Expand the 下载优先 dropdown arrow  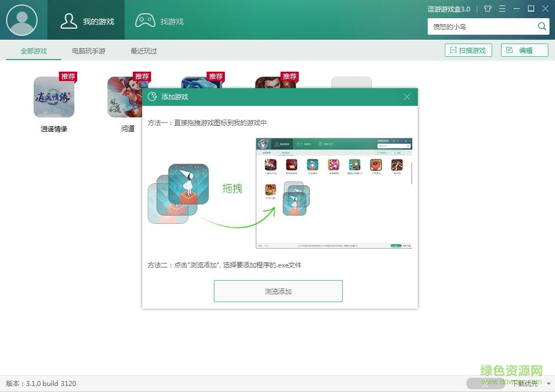point(548,384)
